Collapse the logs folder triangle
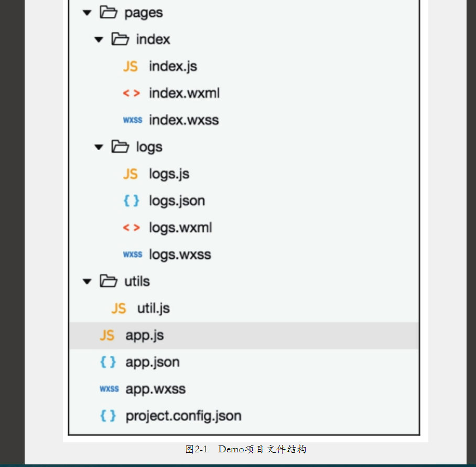This screenshot has width=476, height=467. 99,147
